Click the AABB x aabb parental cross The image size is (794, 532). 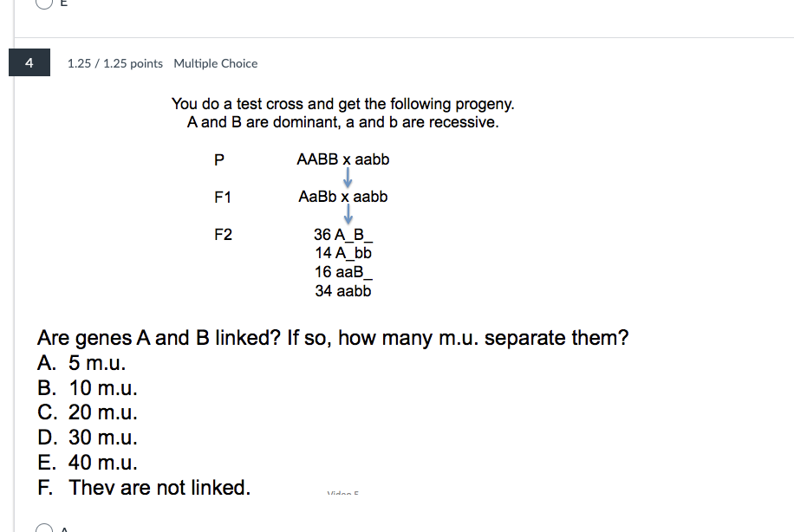pos(342,159)
